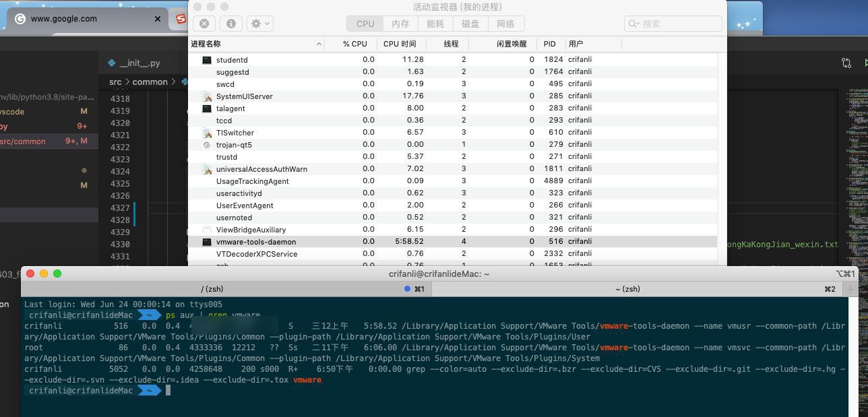The height and width of the screenshot is (417, 868).
Task: Click PID value 516 in process list
Action: click(x=556, y=242)
